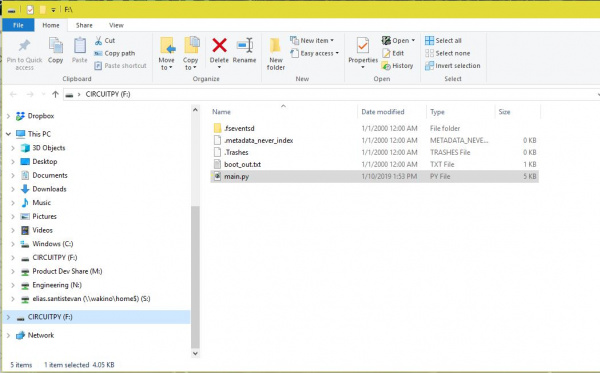Open Easy access dropdown

pos(315,53)
